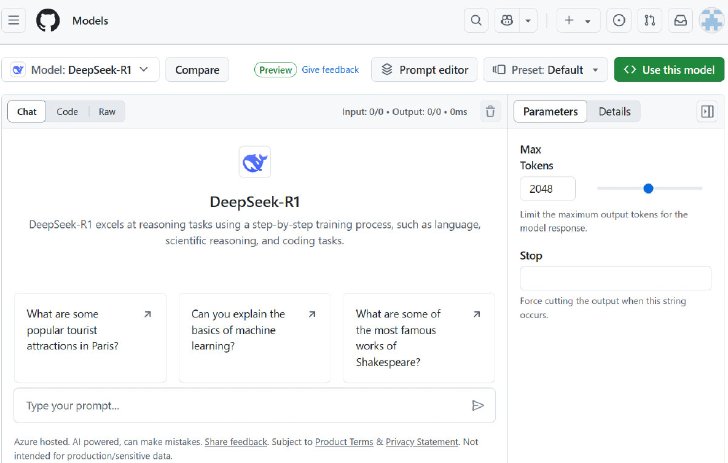Expand the Preset: Default dropdown
728x463 pixels.
[x=545, y=70]
